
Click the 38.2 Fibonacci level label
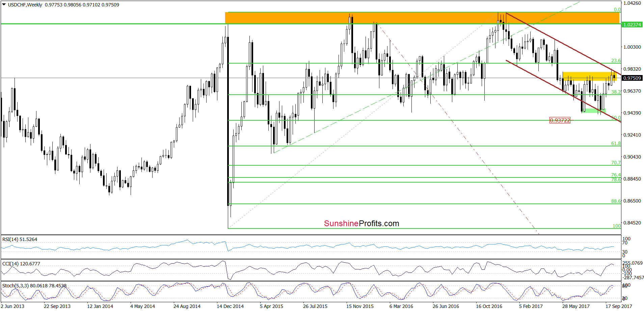click(616, 92)
